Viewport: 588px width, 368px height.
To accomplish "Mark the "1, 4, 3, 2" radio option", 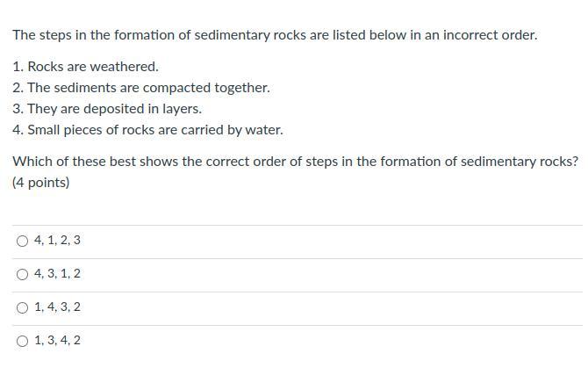I will [x=22, y=307].
